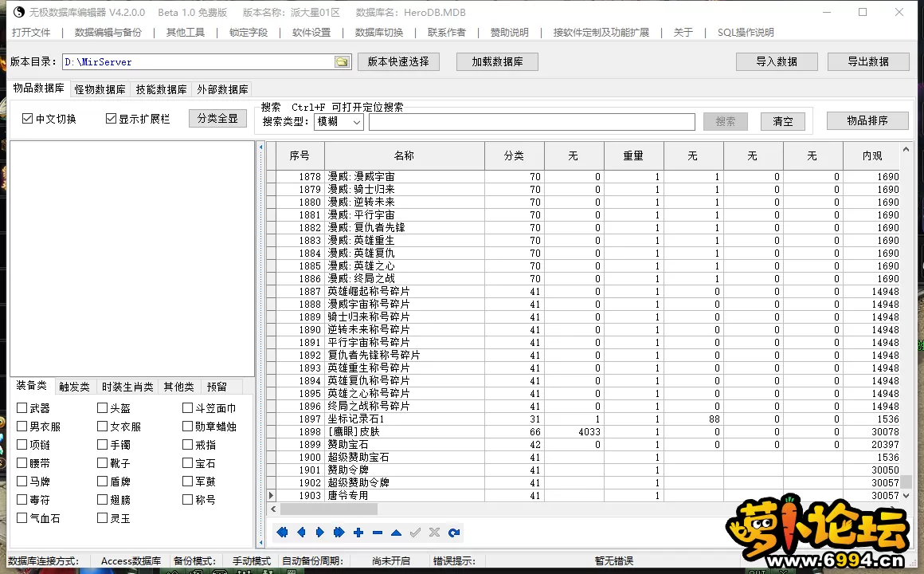Select the row 坐标记录石1
The image size is (924, 574).
click(x=583, y=419)
